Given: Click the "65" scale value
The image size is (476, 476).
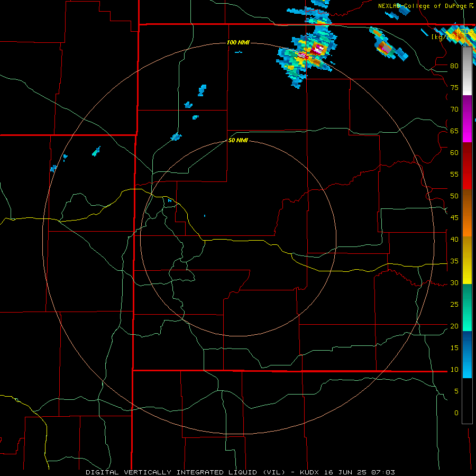Looking at the screenshot, I should point(454,131).
